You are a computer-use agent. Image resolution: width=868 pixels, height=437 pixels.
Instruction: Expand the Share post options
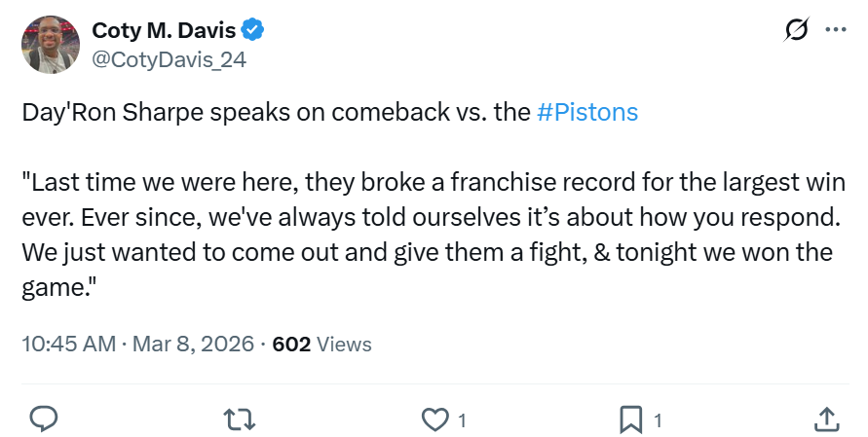pyautogui.click(x=826, y=419)
